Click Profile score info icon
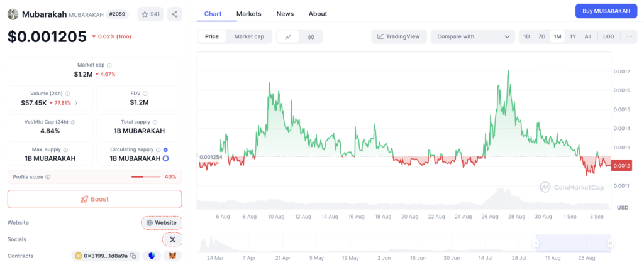Viewport: 644px width, 265px height. click(x=48, y=177)
